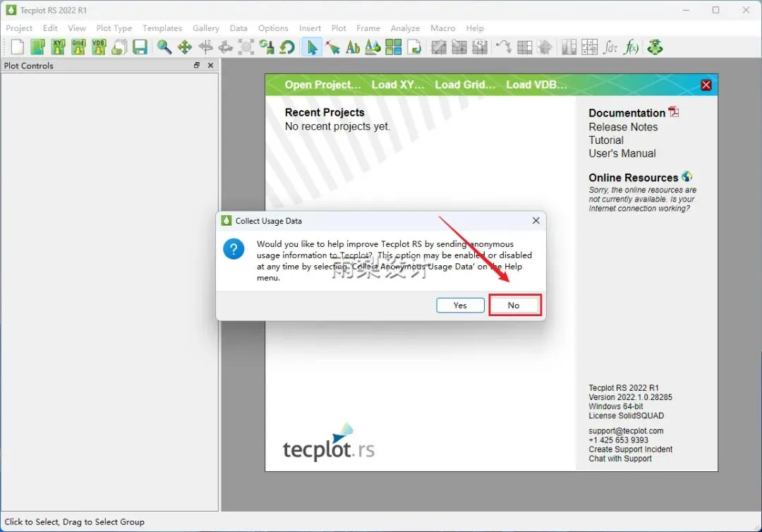
Task: Click the integral dt toolbar icon
Action: pyautogui.click(x=610, y=47)
